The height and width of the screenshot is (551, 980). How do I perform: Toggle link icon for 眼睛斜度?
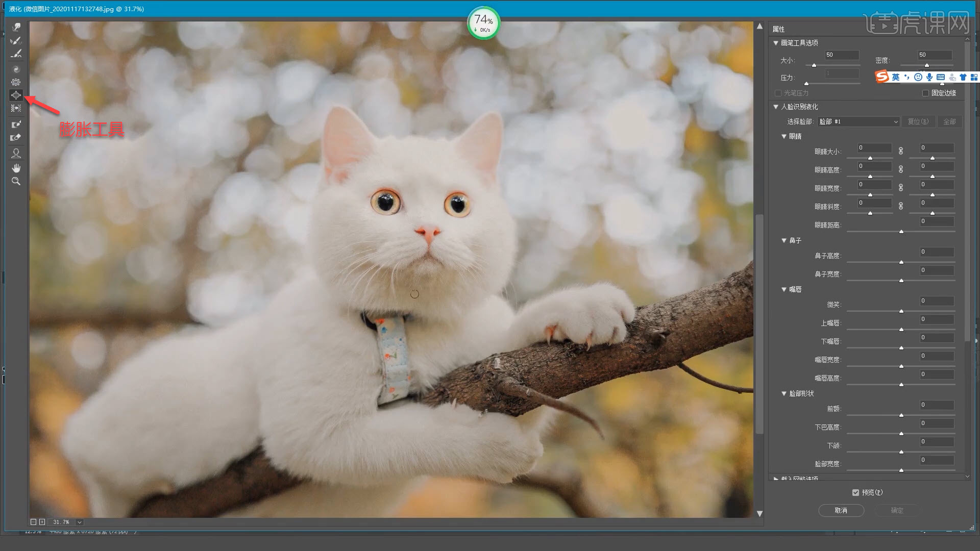901,206
